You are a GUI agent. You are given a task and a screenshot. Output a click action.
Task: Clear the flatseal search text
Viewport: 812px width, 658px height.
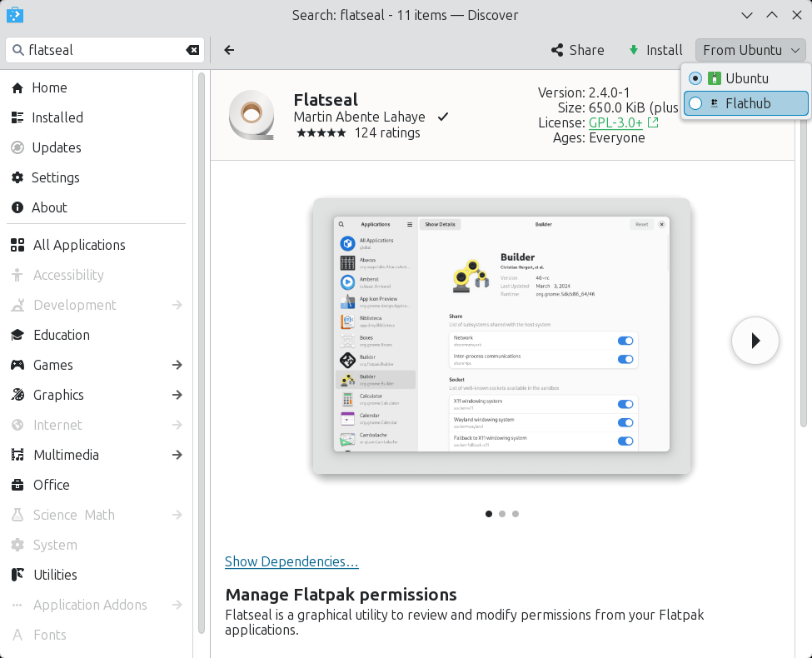click(192, 50)
